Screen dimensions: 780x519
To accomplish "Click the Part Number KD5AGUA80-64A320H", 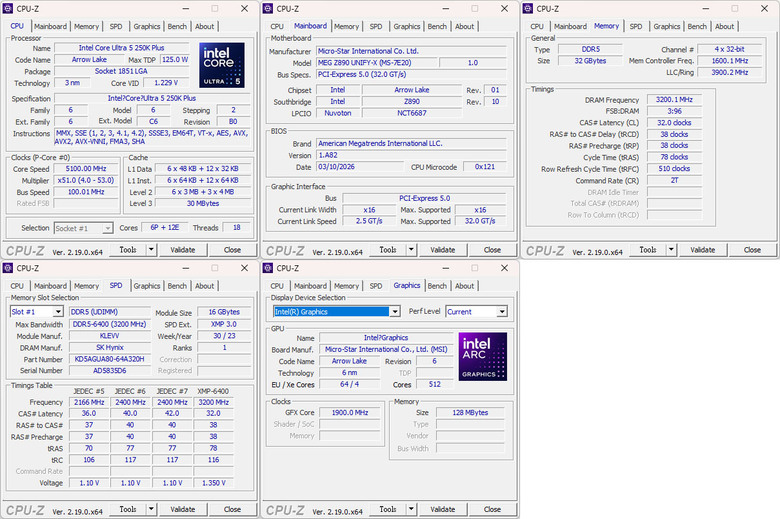I will point(109,359).
